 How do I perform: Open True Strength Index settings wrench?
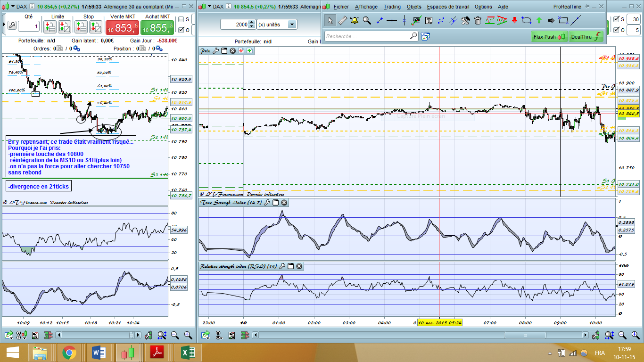tap(267, 202)
